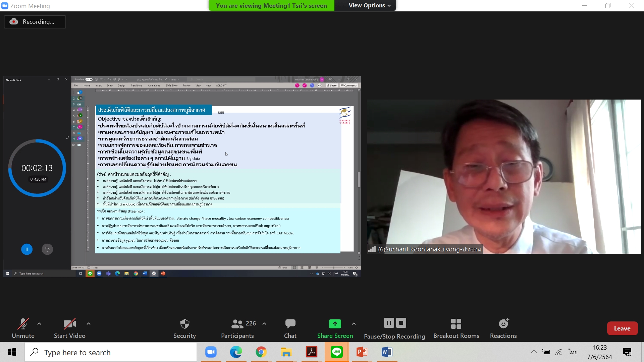Reset the Alarms & Clock timer
The width and height of the screenshot is (644, 362).
pyautogui.click(x=47, y=249)
